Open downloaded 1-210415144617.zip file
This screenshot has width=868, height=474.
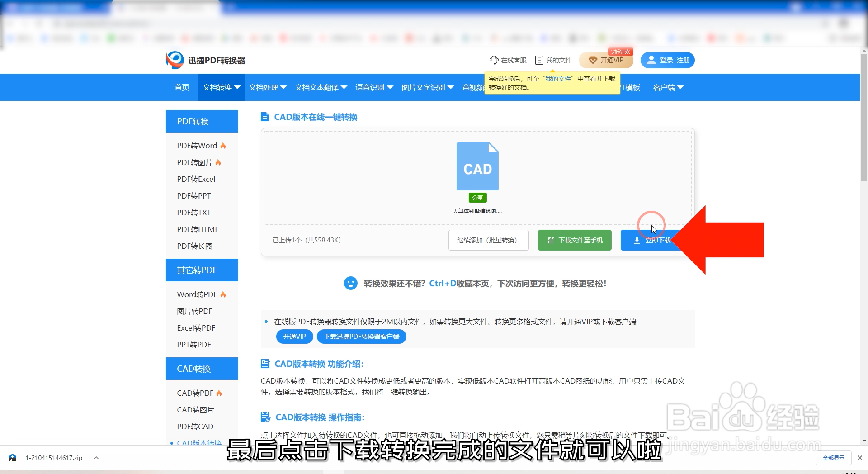[x=54, y=458]
